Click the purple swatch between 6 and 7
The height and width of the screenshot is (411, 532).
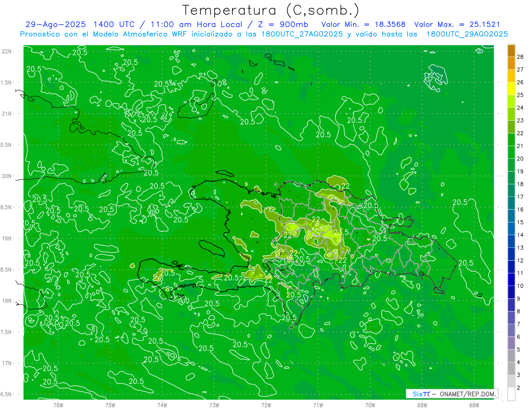511,330
